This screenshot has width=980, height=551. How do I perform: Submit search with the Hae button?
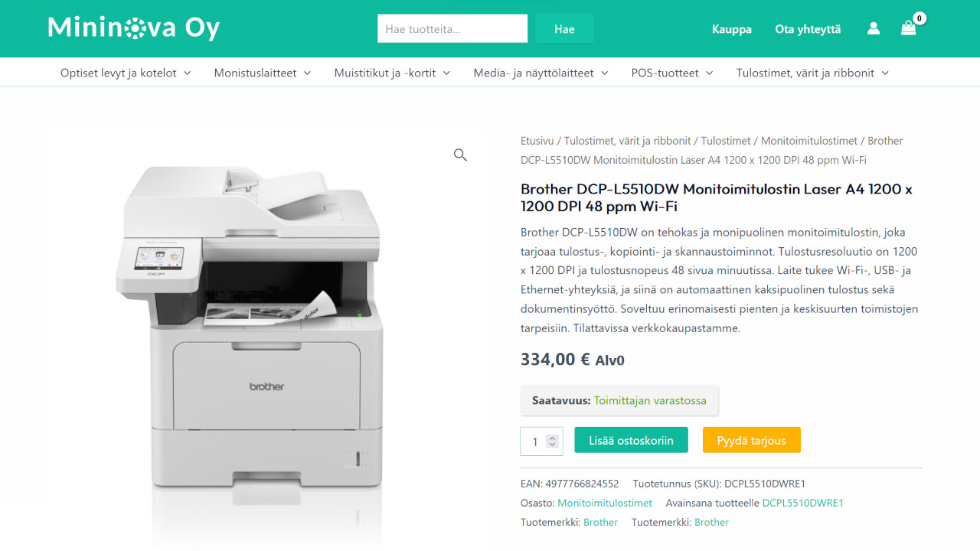[564, 28]
